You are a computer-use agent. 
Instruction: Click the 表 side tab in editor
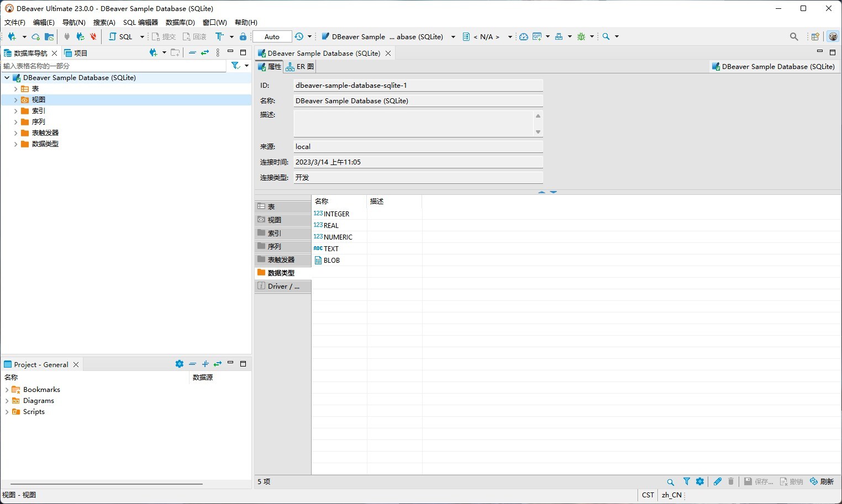point(283,206)
